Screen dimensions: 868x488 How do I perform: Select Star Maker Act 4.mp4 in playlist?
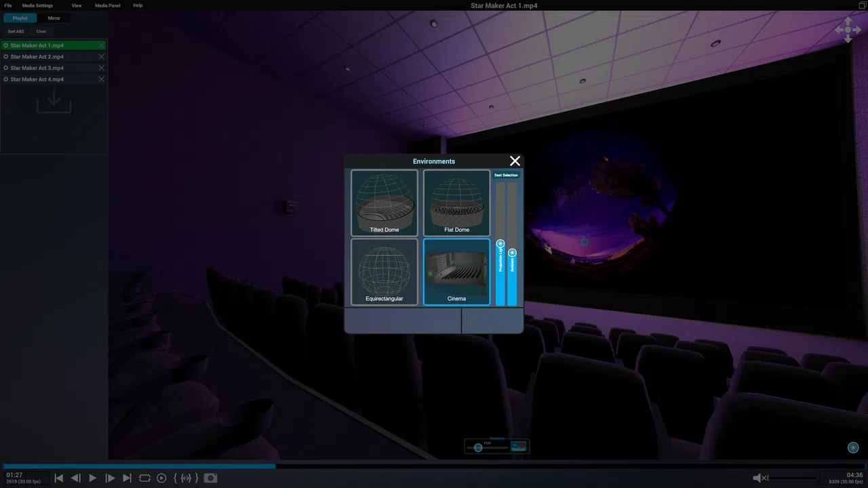[54, 79]
